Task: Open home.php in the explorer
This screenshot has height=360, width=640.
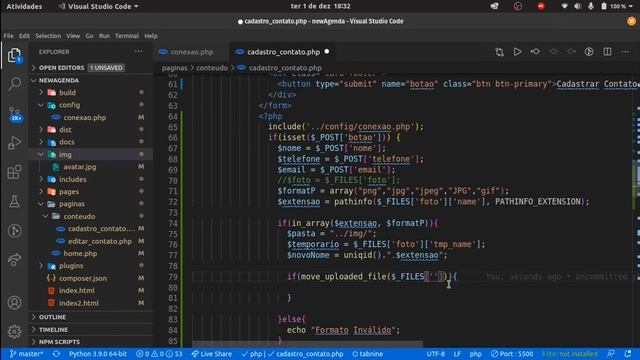Action: [x=80, y=253]
